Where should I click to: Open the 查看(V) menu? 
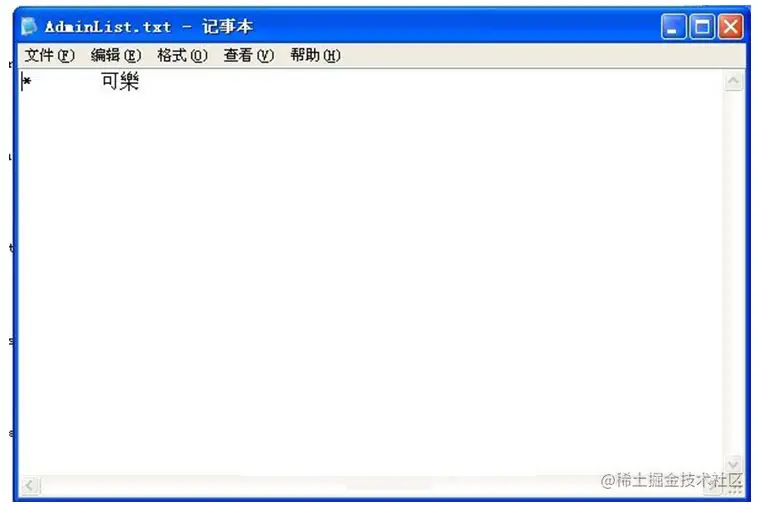[x=249, y=55]
